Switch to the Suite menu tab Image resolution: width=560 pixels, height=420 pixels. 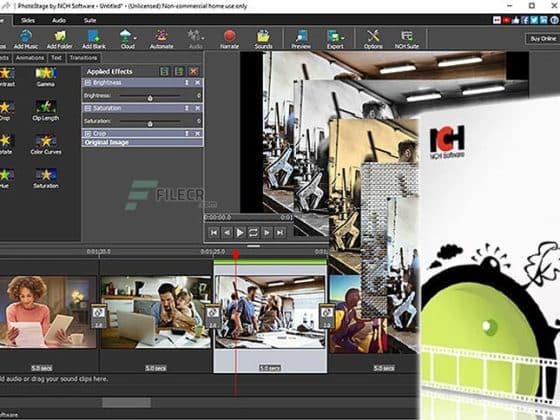90,20
